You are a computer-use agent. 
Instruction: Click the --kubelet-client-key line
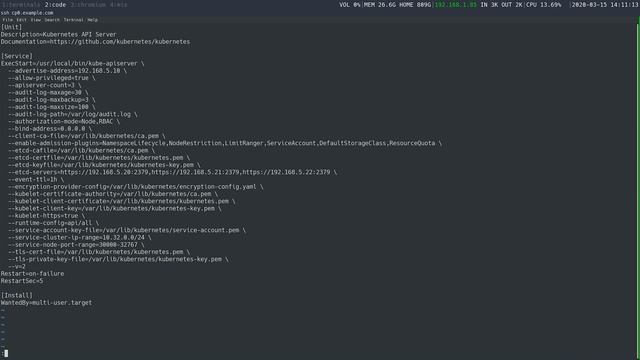114,208
